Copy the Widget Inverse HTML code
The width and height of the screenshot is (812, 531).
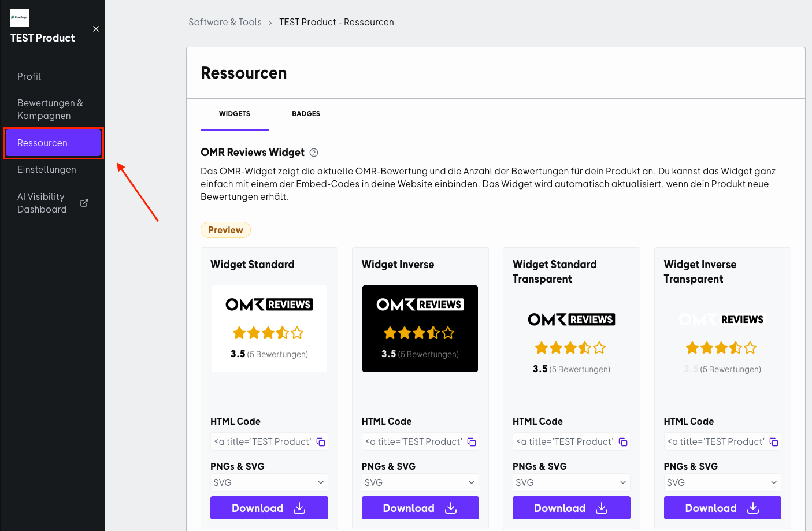pos(472,442)
